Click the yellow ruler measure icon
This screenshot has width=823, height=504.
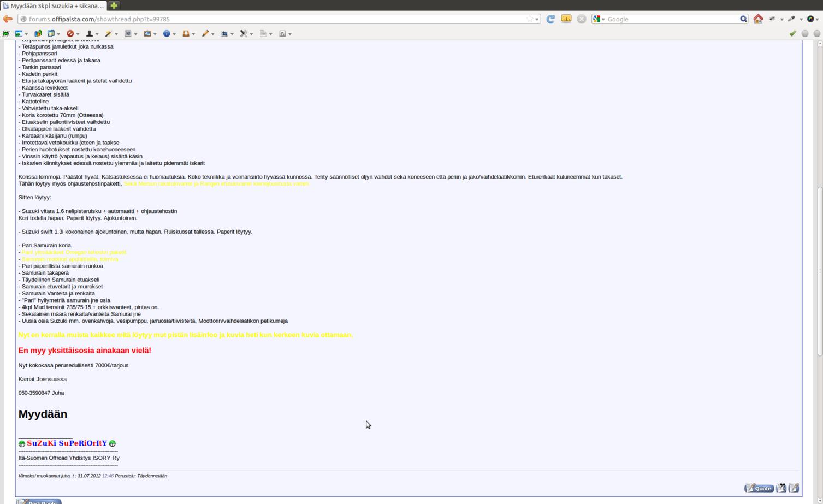(x=566, y=19)
